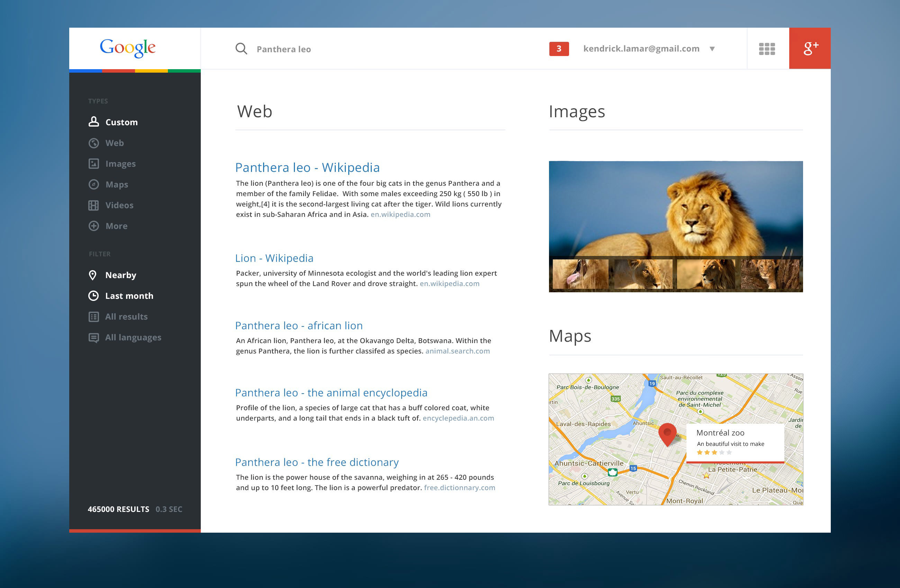Screen dimensions: 900x588
Task: Open the second thumbnail of resting lioness
Action: [643, 274]
